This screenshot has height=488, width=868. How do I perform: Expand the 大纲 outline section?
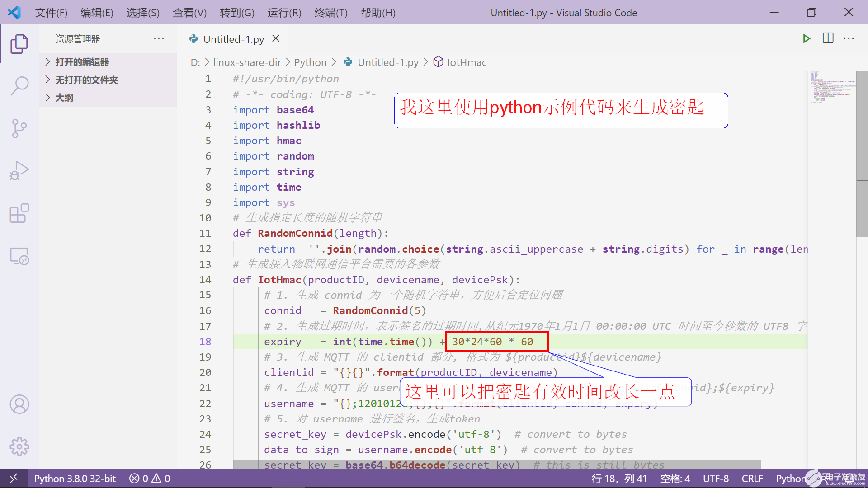108,98
